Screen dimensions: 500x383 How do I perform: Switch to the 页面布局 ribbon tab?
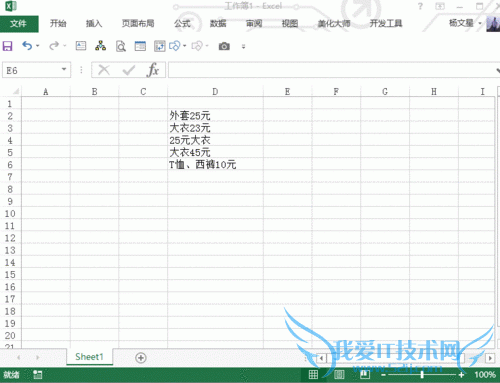[138, 23]
